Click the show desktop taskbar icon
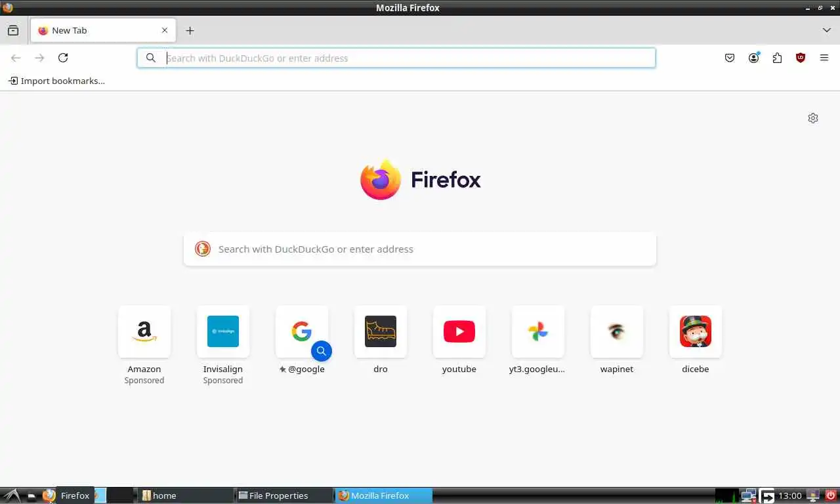 [x=31, y=496]
